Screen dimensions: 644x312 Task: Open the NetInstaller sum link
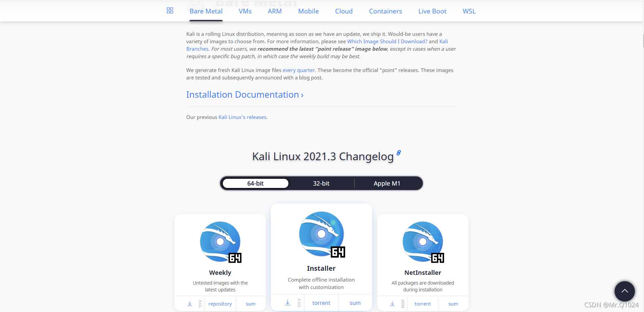tap(453, 304)
